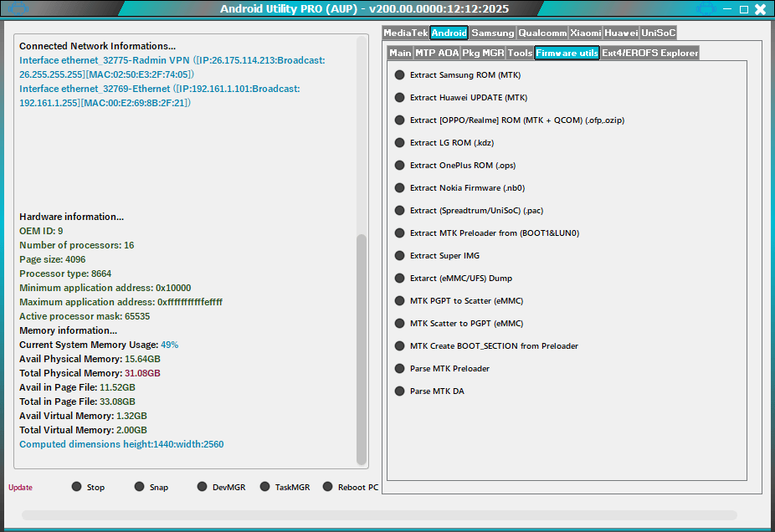Click 'OEM ID: 9' line
This screenshot has height=532, width=775.
click(x=41, y=231)
